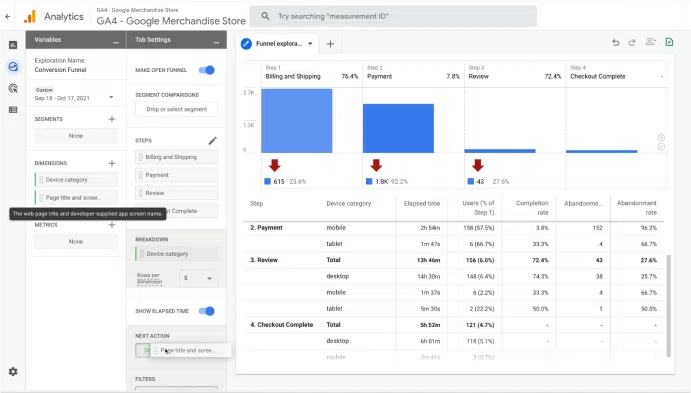Viewport: 691px width, 393px height.
Task: Open the Reports icon in the left sidebar
Action: coord(13,45)
